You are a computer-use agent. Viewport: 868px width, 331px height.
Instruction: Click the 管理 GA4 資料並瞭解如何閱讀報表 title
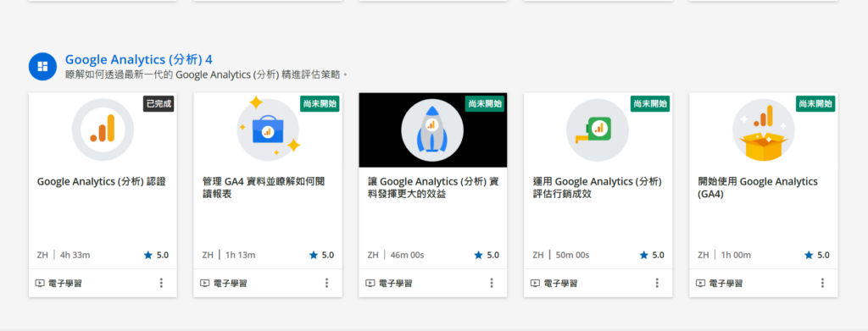(264, 188)
